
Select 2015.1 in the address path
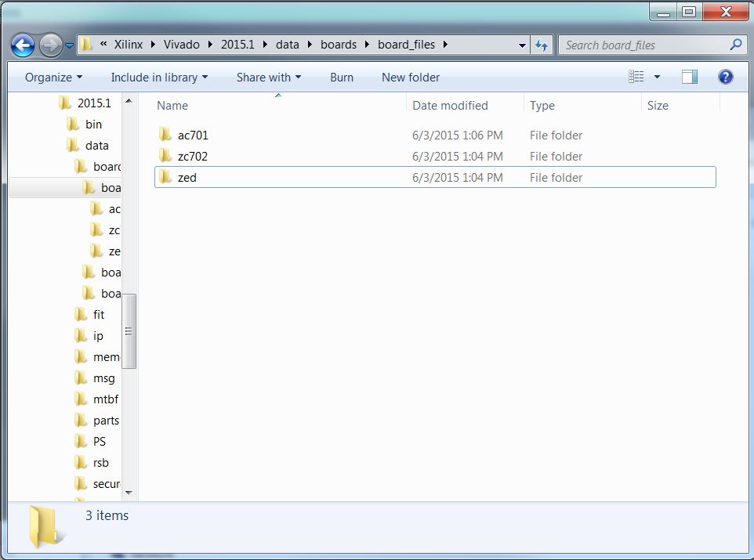tap(237, 45)
